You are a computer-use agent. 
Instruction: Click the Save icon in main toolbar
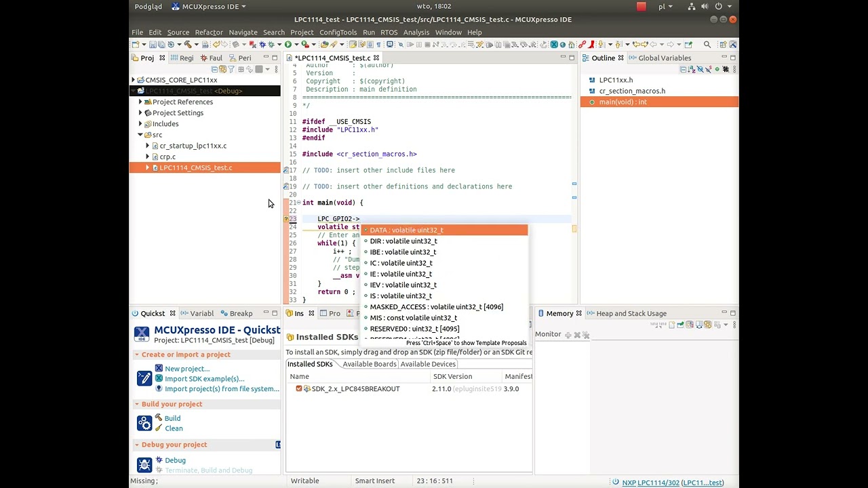pos(151,45)
